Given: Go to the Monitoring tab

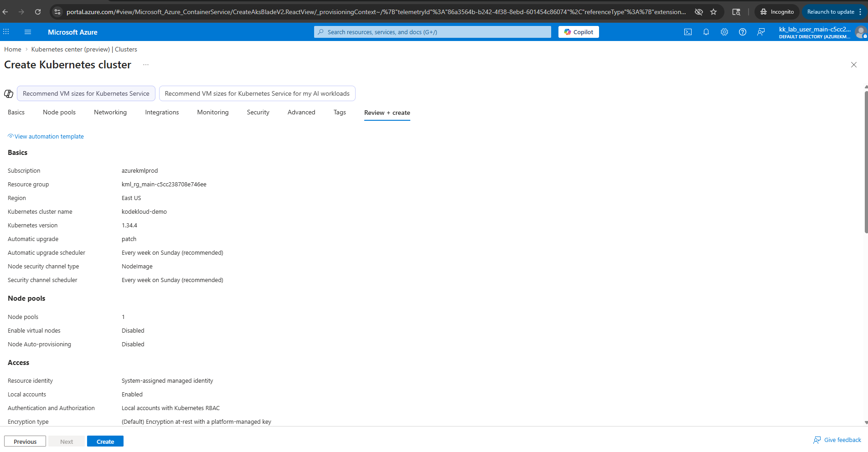Looking at the screenshot, I should (213, 113).
